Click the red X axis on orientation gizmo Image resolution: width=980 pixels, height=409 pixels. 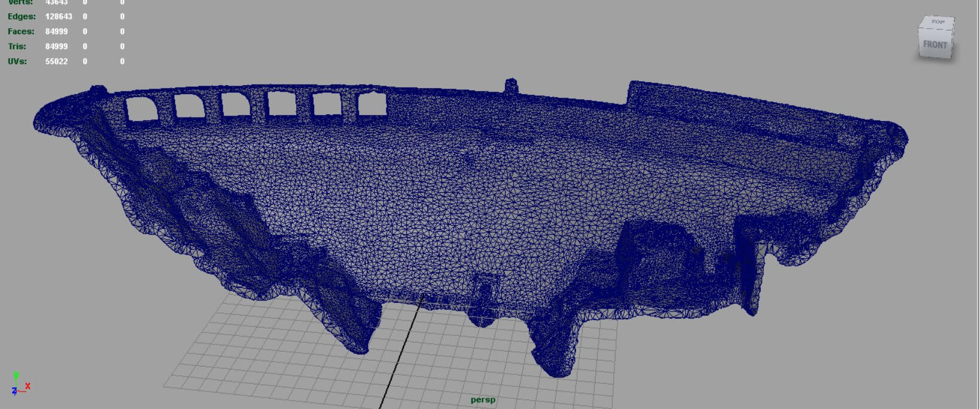pos(28,386)
